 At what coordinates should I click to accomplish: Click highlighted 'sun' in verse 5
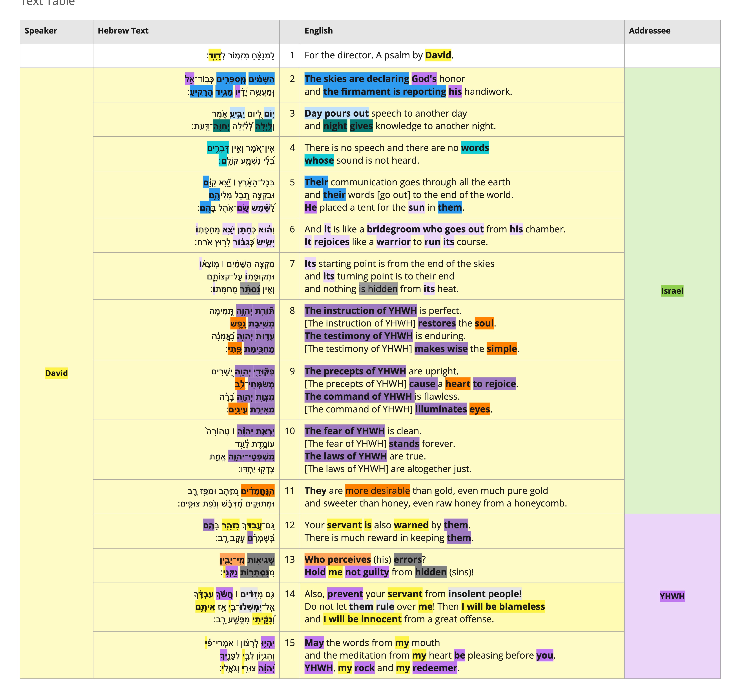(x=417, y=207)
